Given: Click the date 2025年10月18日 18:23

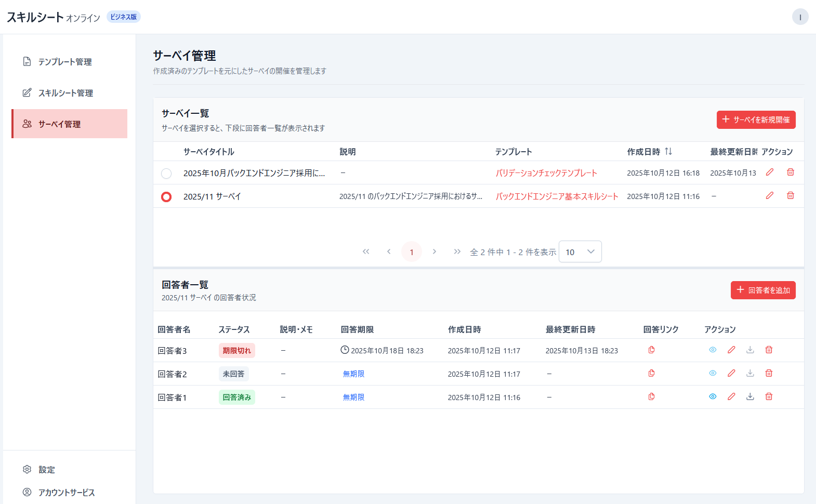Looking at the screenshot, I should [387, 351].
